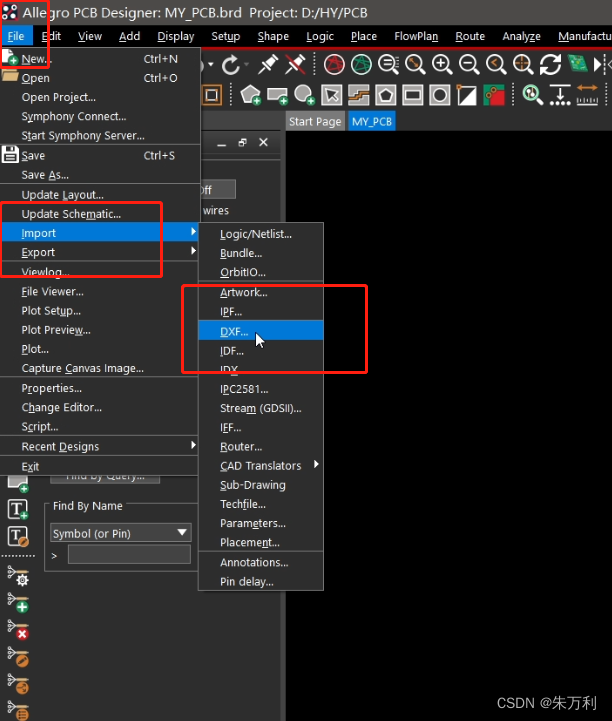Click the panel float/restore button
Screen dimensions: 612x721
tap(243, 143)
